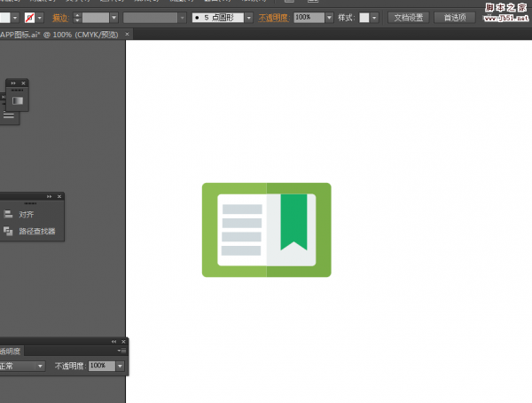The height and width of the screenshot is (403, 532).
Task: Open the Align (对齐) panel
Action: [x=26, y=214]
